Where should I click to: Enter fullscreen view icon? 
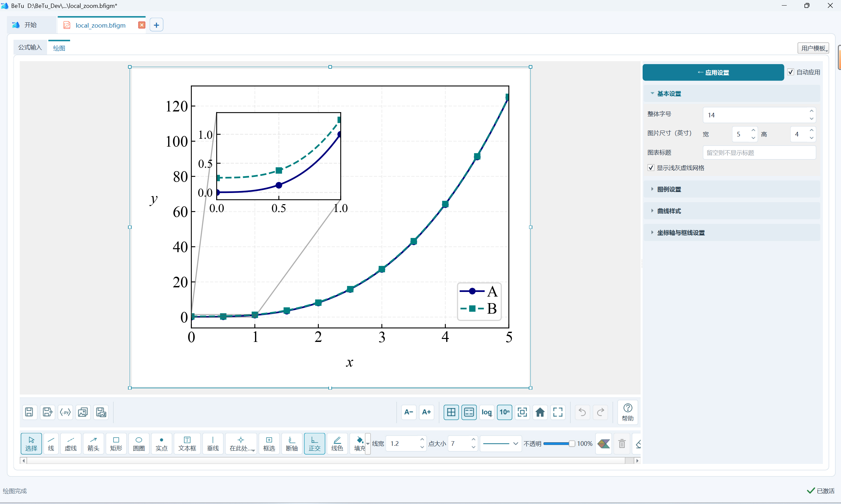pos(558,412)
